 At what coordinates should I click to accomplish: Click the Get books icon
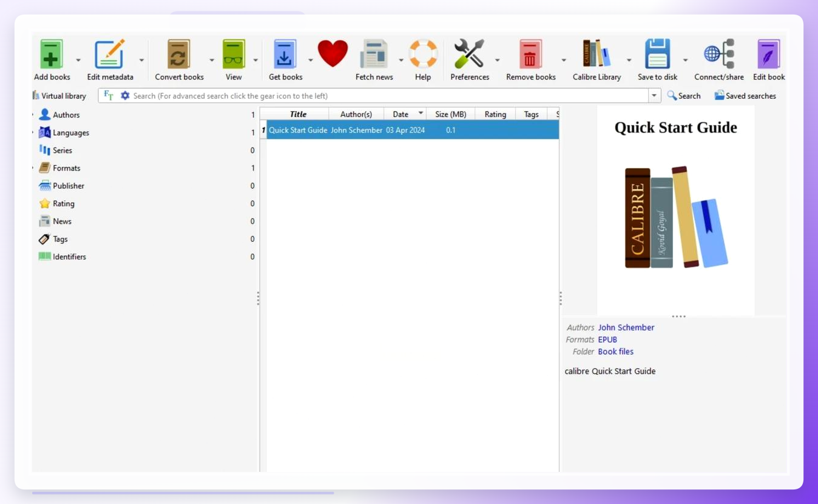[x=285, y=54]
